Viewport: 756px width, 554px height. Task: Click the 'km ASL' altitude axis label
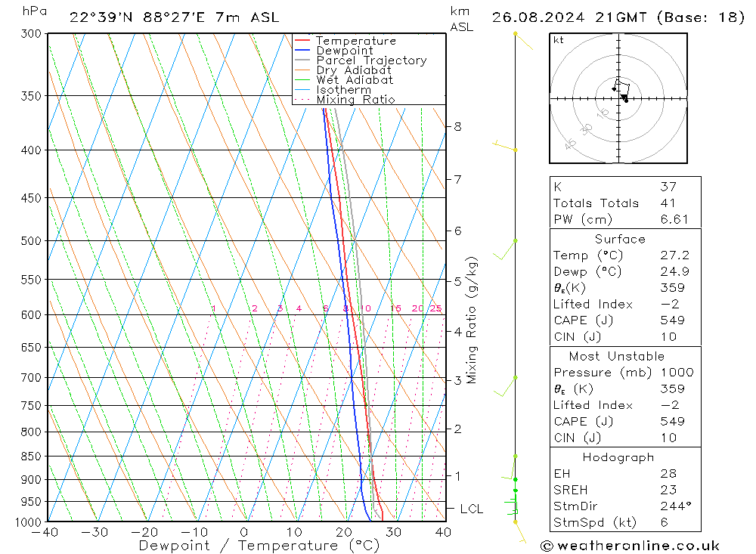461,19
